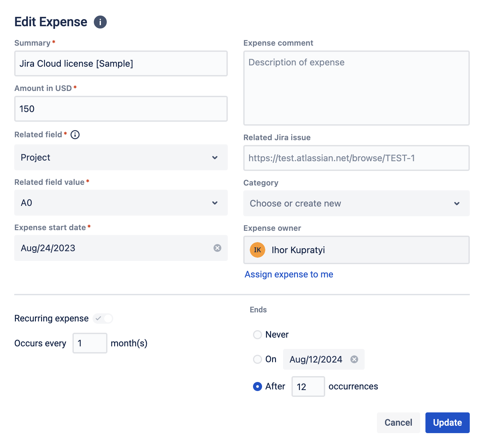Click the Amount in USD field

(x=121, y=109)
